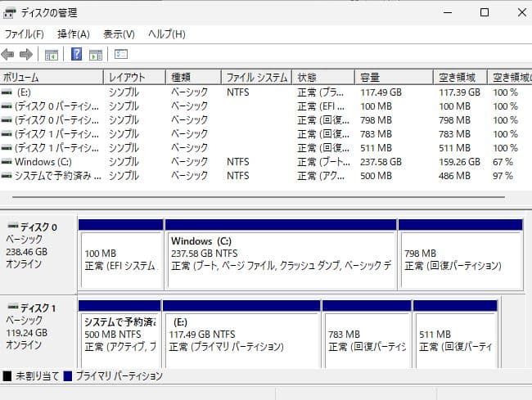The width and height of the screenshot is (532, 400).
Task: Select the ディスク 1 パーティション row with 511 MB
Action: [266, 148]
